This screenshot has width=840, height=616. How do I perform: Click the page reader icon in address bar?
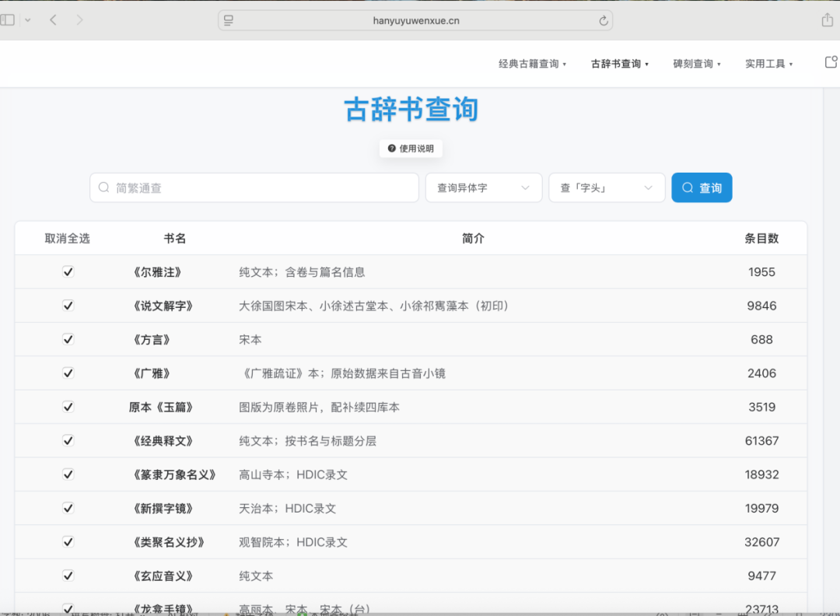click(229, 21)
